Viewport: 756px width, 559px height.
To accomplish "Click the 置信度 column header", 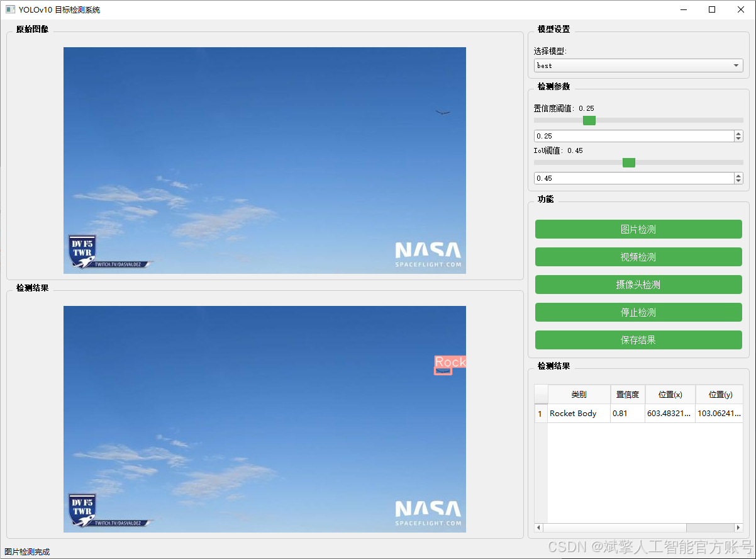I will click(628, 395).
